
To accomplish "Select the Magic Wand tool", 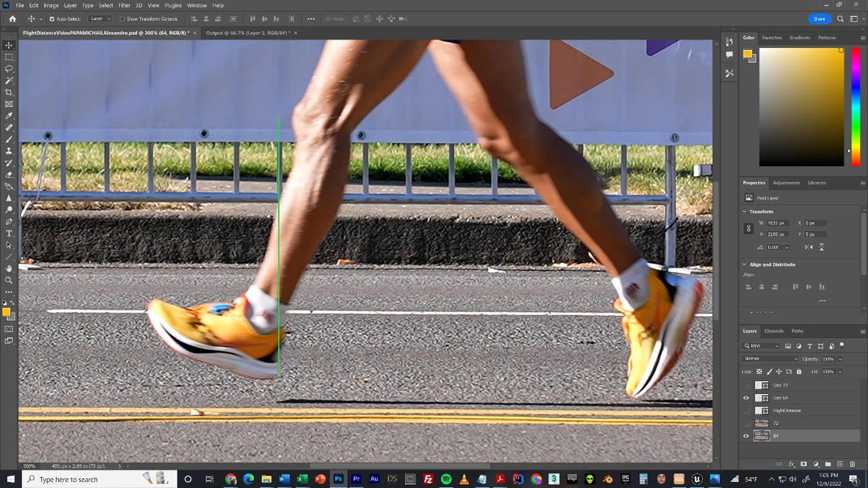I will coord(9,81).
